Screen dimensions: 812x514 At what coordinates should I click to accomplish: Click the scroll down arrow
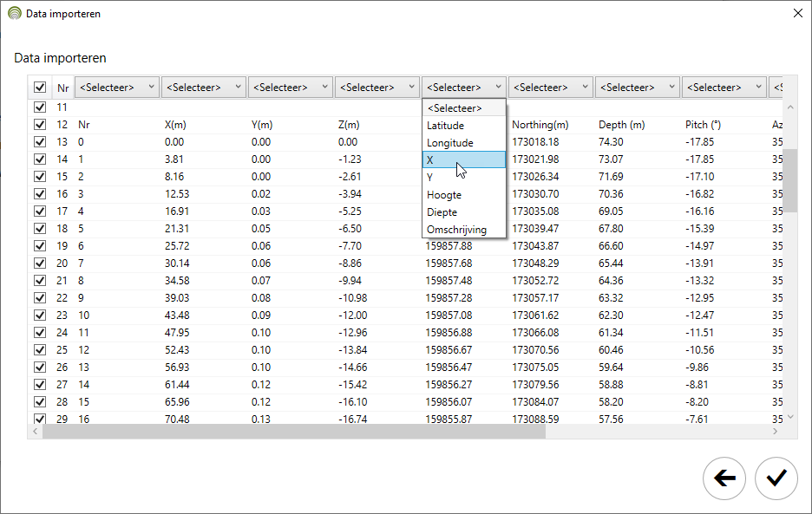[790, 417]
